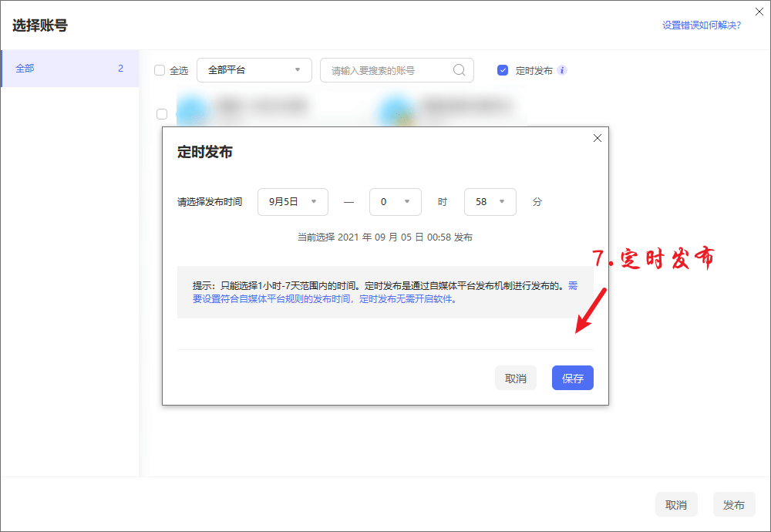Open the minute dropdown showing 58

click(x=490, y=201)
